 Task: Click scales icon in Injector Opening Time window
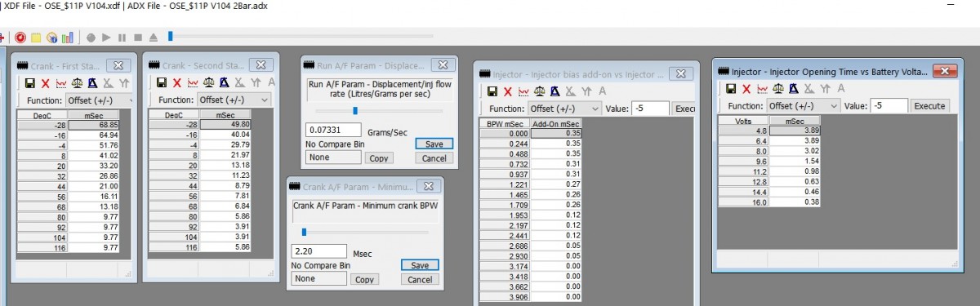(x=778, y=89)
